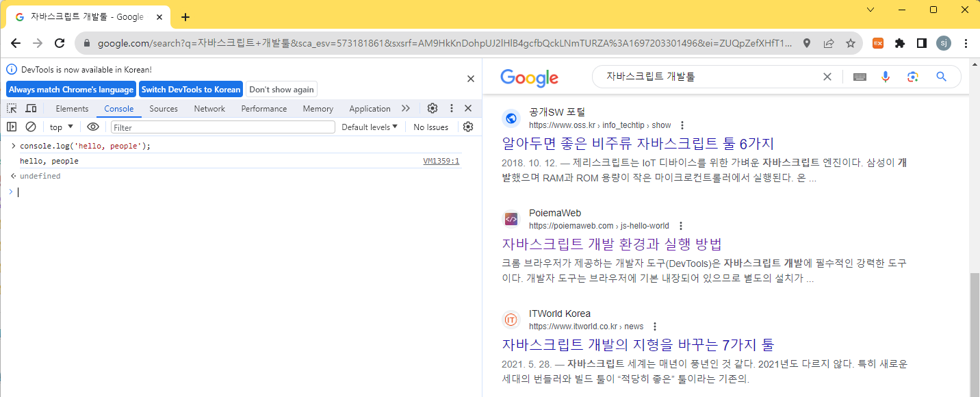Image resolution: width=980 pixels, height=397 pixels.
Task: Create live expression via eye icon
Action: 93,127
